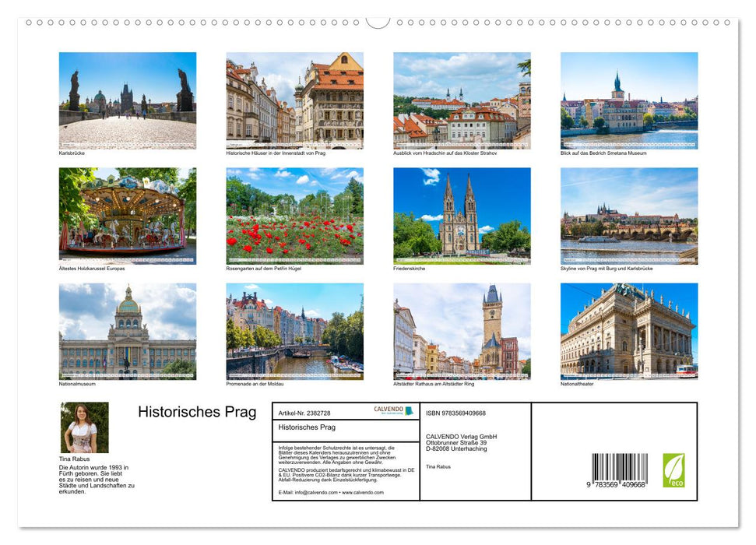Viewport: 756px width, 545px height.
Task: Click the CALVENDO logo
Action: coord(394,410)
